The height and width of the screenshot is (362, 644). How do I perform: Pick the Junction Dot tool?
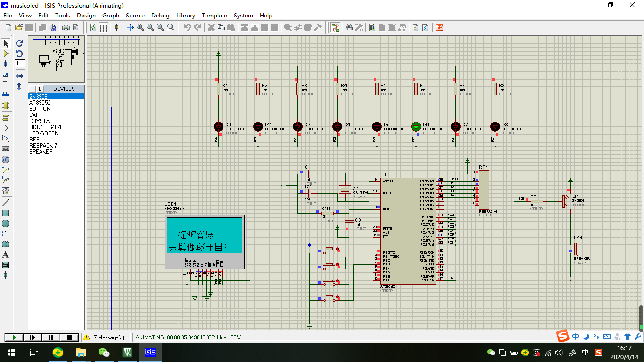click(6, 64)
